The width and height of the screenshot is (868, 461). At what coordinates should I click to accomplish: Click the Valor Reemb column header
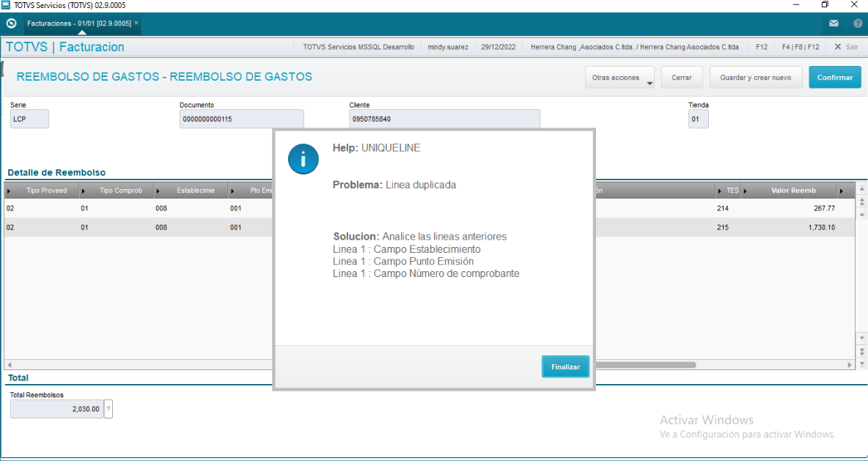793,191
